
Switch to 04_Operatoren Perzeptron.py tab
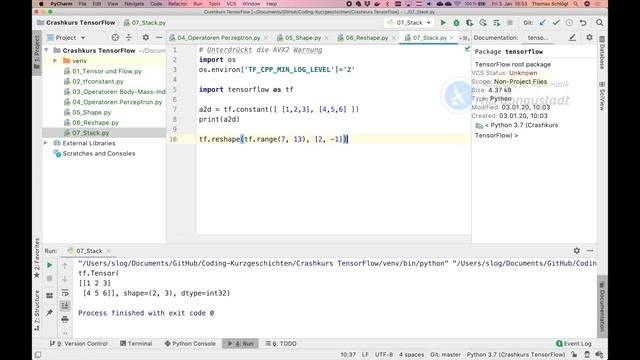coord(218,38)
